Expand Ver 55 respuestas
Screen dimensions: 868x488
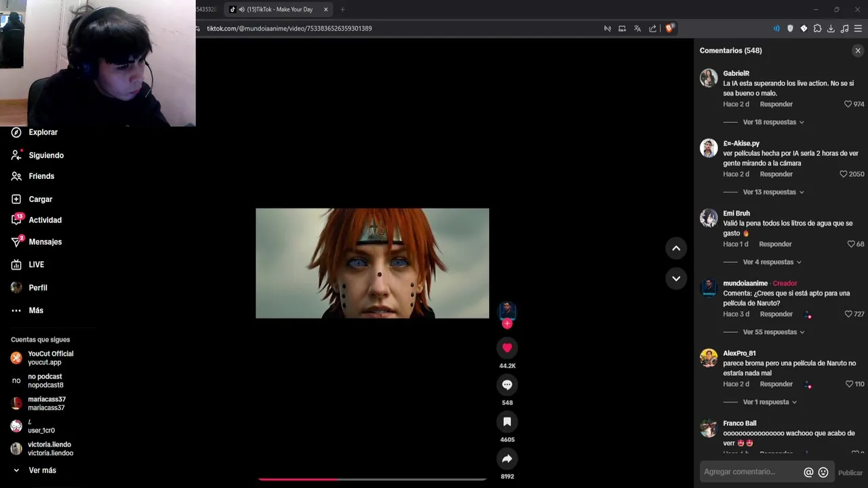click(x=773, y=332)
